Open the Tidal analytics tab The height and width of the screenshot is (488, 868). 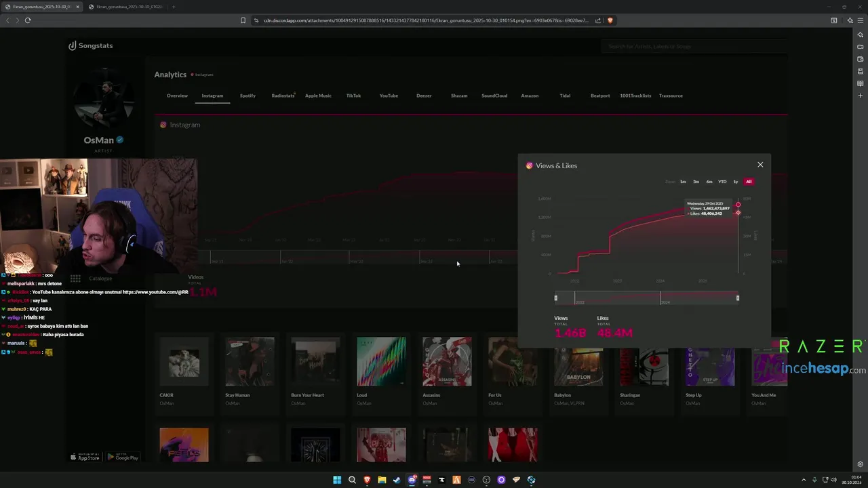tap(565, 96)
